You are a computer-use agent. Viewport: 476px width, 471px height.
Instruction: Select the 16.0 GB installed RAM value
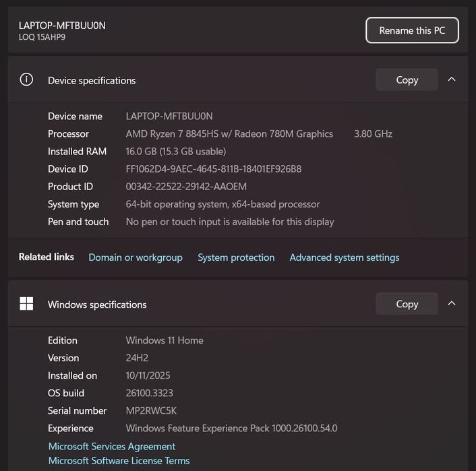[x=176, y=152]
